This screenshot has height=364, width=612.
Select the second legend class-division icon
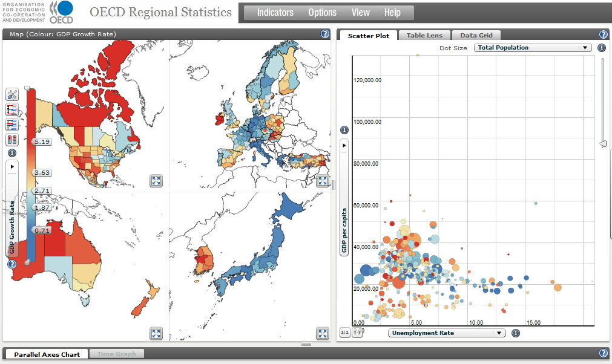click(12, 110)
